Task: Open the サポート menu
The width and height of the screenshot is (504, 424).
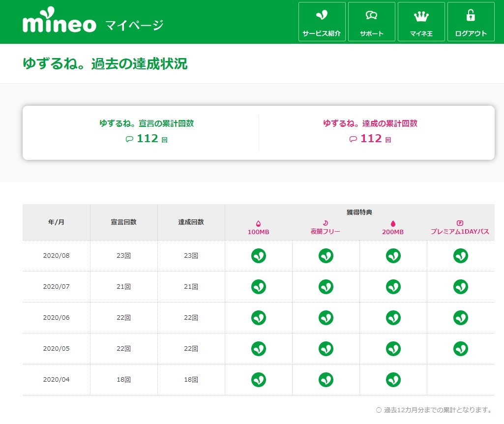Action: (371, 22)
